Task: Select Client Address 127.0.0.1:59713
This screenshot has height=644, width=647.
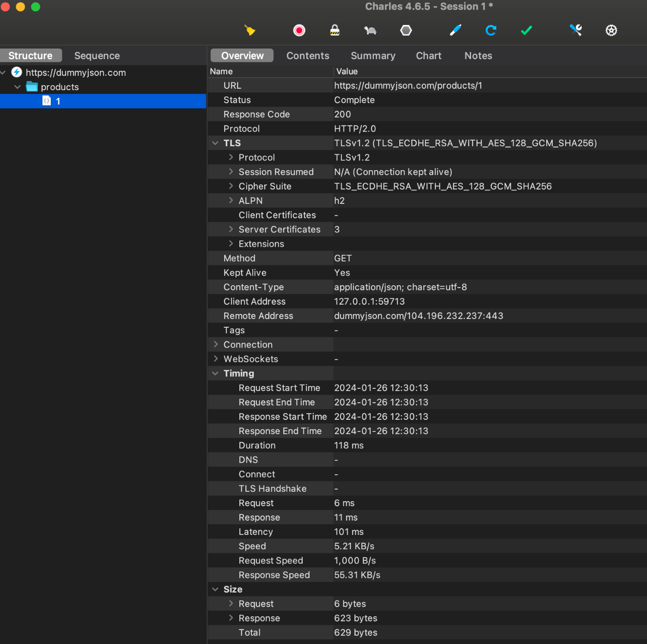Action: (x=369, y=301)
